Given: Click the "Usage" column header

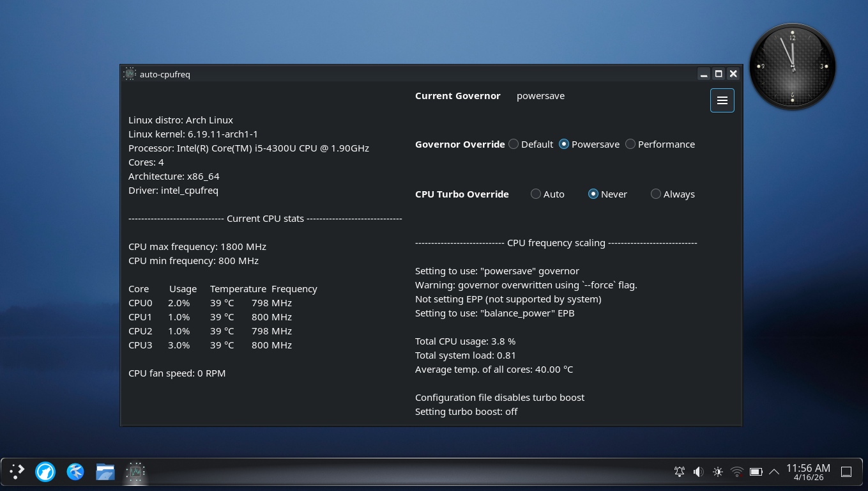Looking at the screenshot, I should [x=183, y=289].
